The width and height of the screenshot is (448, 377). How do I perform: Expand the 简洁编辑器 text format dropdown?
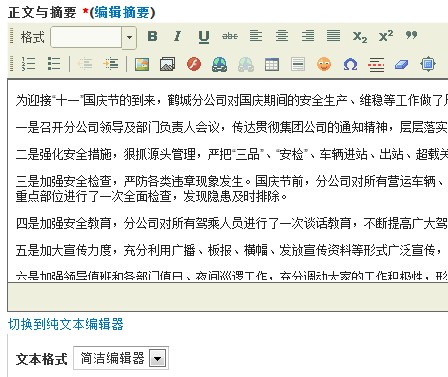157,359
